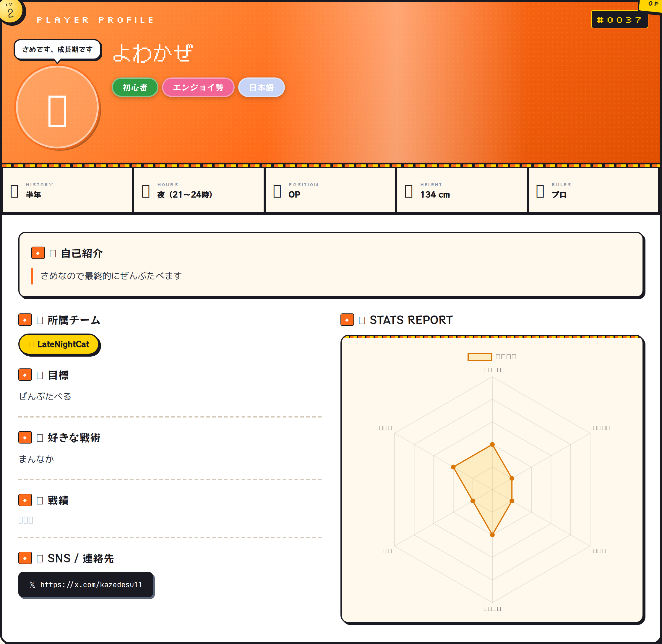This screenshot has width=662, height=644.
Task: Select the エンジョイ勢 pink tag
Action: click(x=198, y=88)
